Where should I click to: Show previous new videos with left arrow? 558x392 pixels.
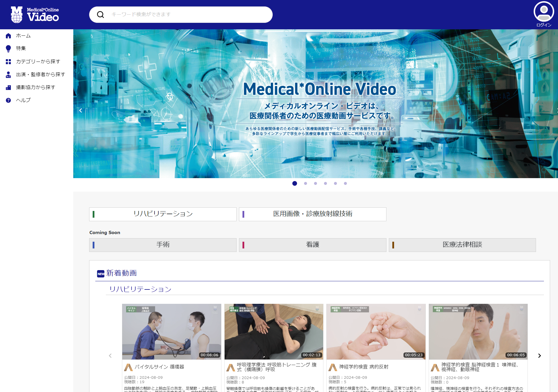[110, 356]
